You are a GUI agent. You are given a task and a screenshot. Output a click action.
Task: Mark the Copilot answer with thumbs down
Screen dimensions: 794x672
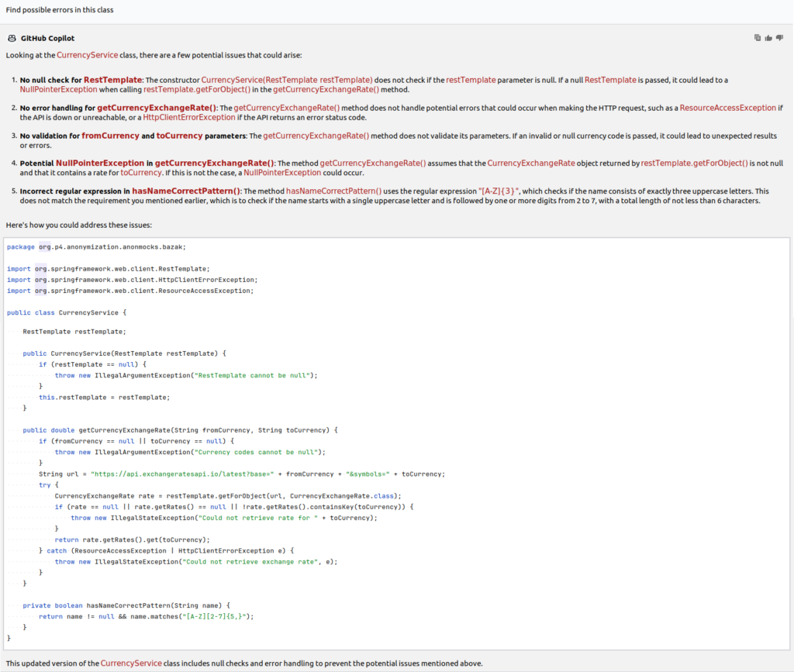click(x=780, y=38)
